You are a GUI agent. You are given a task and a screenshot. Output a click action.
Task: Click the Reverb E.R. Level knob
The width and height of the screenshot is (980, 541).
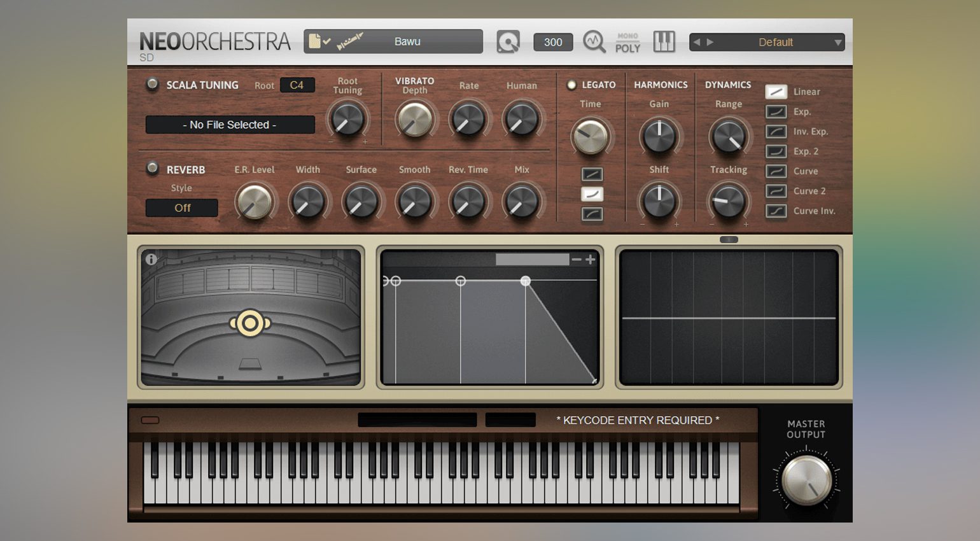[254, 202]
